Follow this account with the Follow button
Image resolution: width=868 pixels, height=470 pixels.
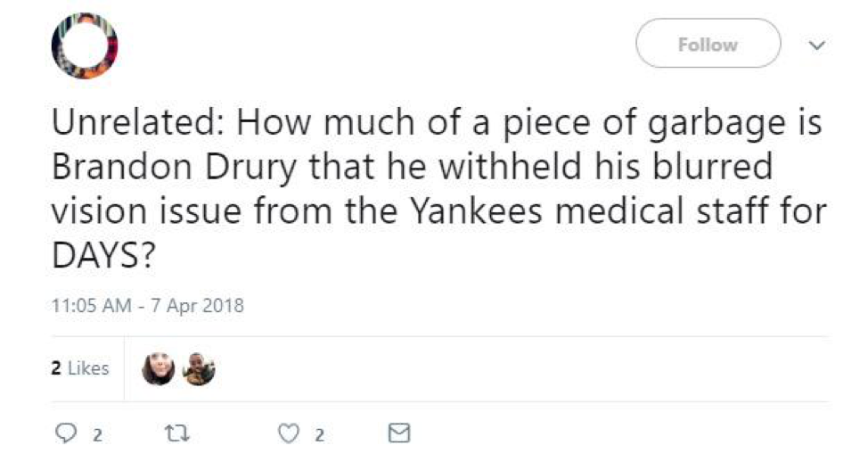pyautogui.click(x=708, y=45)
